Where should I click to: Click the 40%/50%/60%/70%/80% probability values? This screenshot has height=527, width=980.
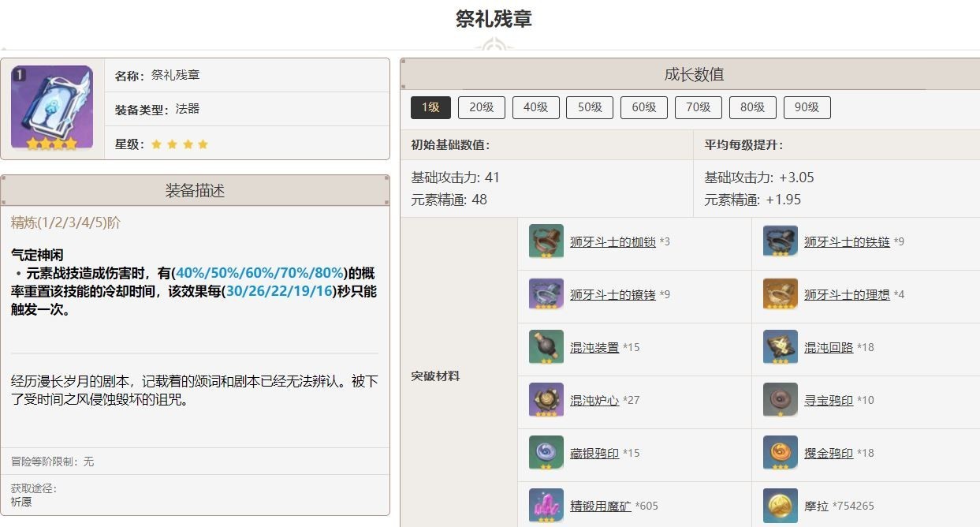coord(260,273)
